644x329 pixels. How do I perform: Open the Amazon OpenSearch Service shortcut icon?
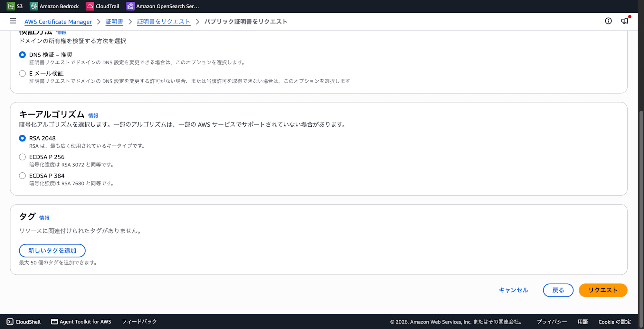[130, 6]
